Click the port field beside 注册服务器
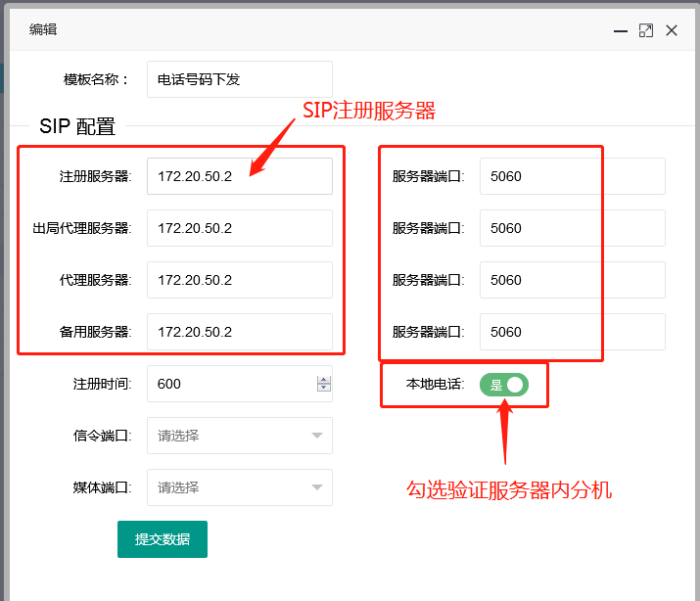The image size is (700, 601). (x=572, y=176)
